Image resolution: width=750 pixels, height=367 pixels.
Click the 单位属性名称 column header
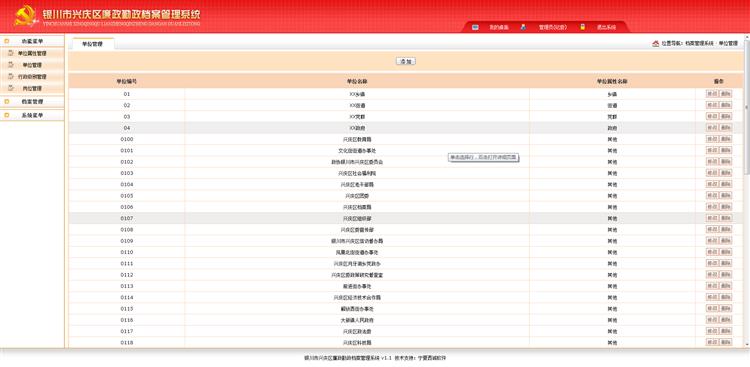[612, 82]
